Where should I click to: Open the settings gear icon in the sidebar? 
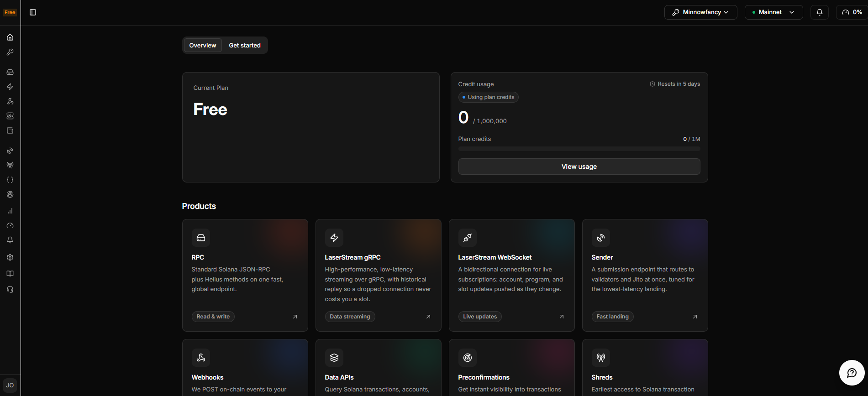pos(10,257)
